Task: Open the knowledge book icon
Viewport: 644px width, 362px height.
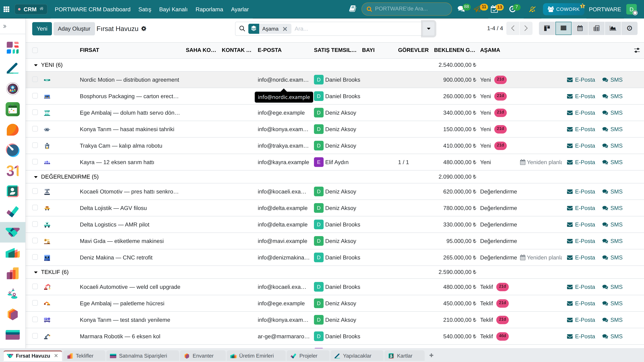Action: click(x=353, y=9)
